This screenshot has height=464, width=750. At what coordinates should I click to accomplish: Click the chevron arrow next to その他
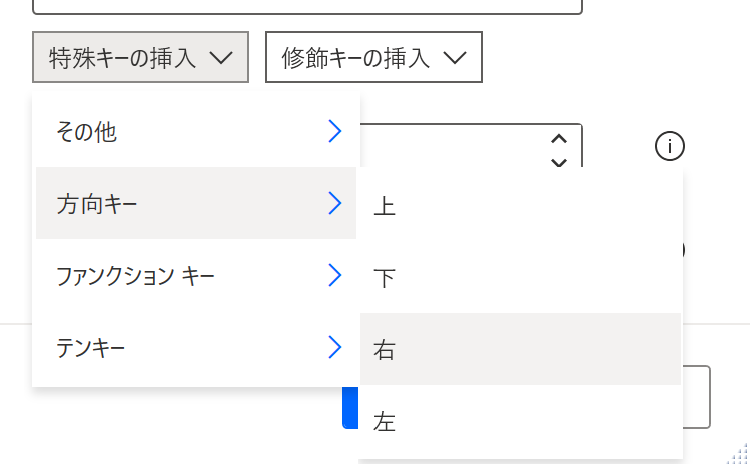335,131
